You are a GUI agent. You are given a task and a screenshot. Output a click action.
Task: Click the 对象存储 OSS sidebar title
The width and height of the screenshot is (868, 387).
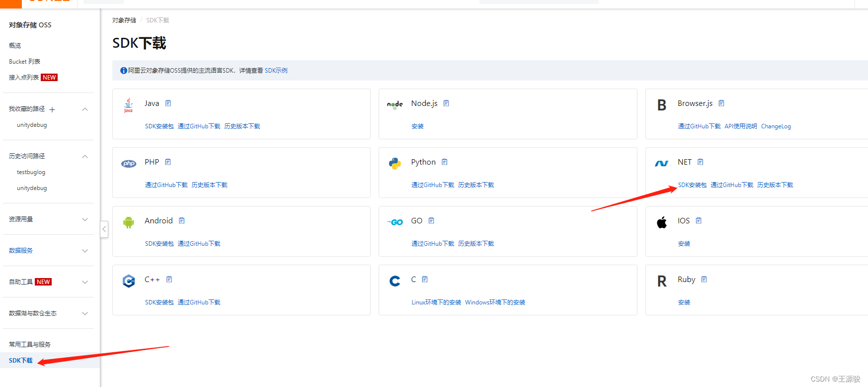(30, 25)
